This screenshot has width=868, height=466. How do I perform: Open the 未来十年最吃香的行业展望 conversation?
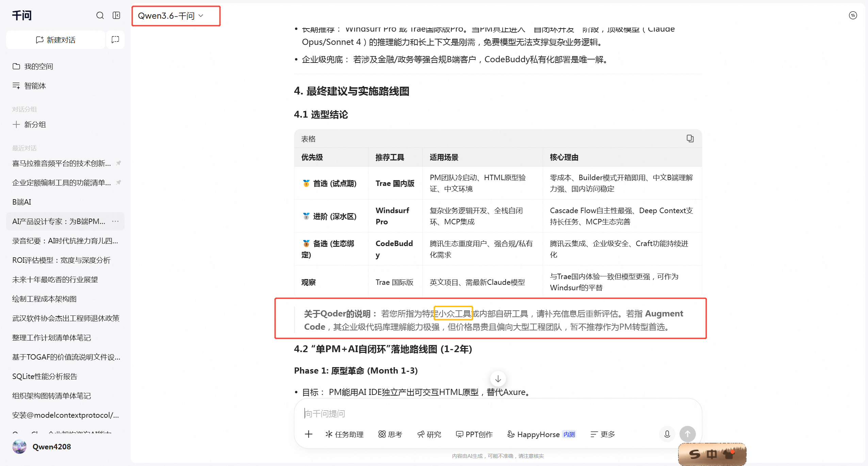(x=65, y=279)
